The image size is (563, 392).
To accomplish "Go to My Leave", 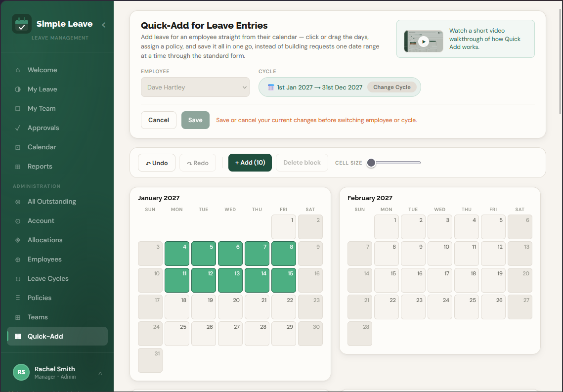I will [x=57, y=89].
